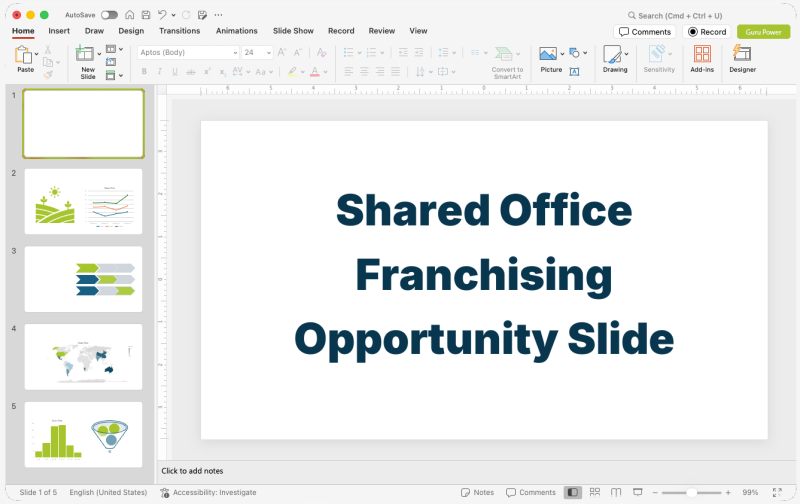The height and width of the screenshot is (504, 800).
Task: Expand the New Slide dropdown arrow
Action: pyautogui.click(x=99, y=54)
